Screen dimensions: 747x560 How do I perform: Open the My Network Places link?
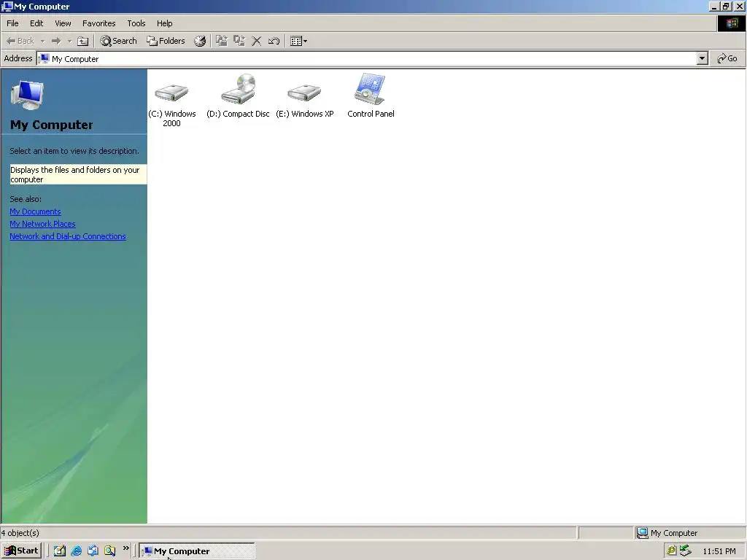click(x=42, y=224)
